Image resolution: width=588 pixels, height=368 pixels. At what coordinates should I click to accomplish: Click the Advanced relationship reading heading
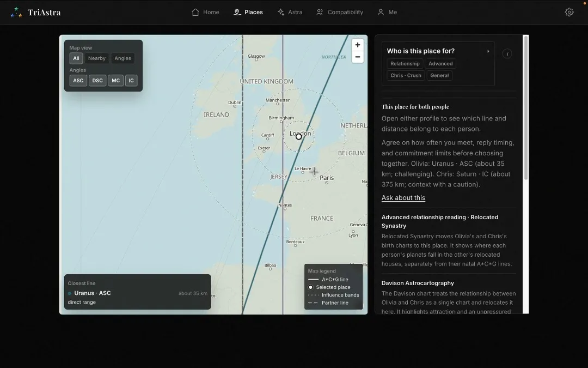click(x=440, y=221)
